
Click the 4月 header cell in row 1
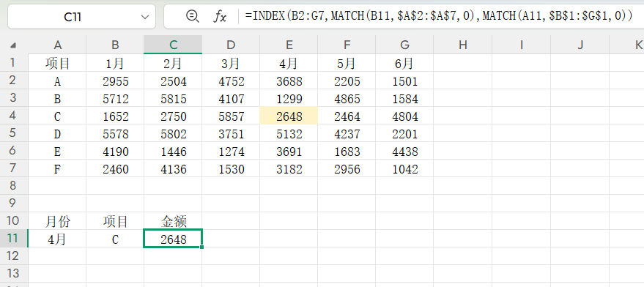(289, 63)
